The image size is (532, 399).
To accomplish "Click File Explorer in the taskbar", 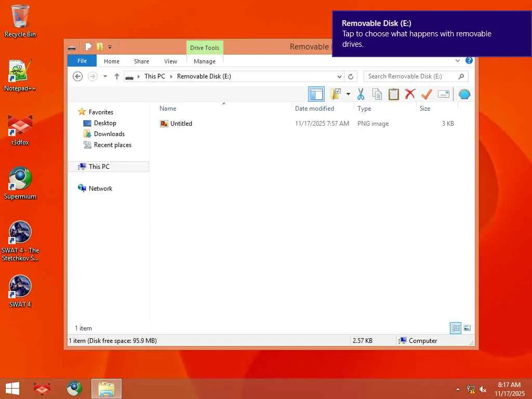I will click(106, 389).
